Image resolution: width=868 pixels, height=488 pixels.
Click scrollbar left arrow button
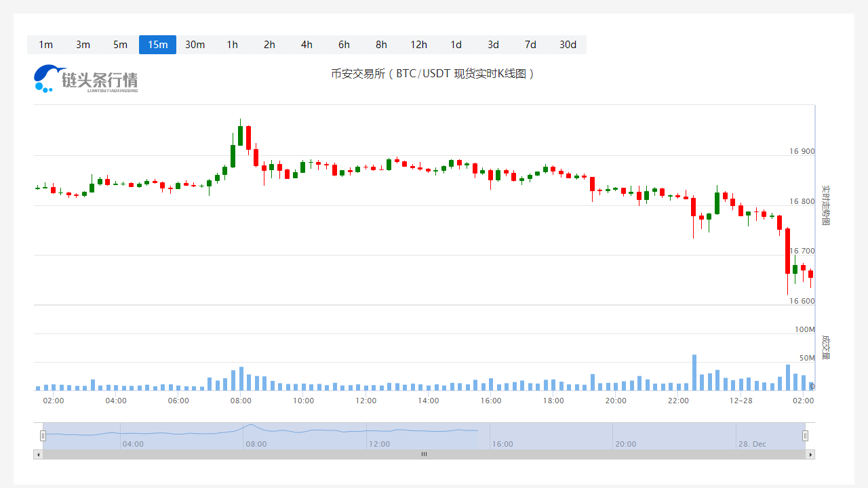pyautogui.click(x=38, y=454)
